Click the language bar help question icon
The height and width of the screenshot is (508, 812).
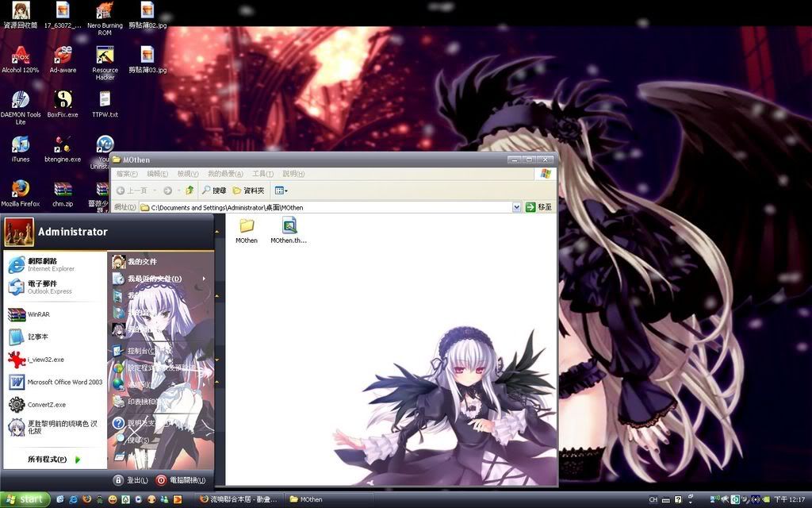coord(679,500)
